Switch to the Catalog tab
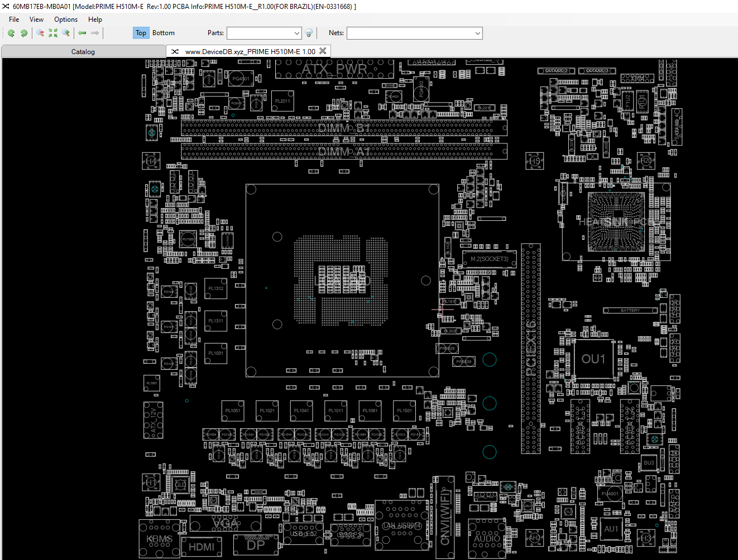The height and width of the screenshot is (560, 738). 83,51
